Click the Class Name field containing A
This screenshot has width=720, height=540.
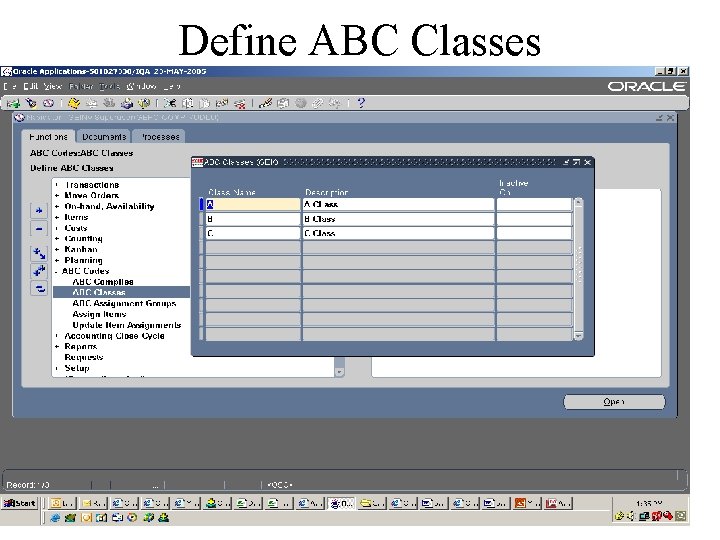253,204
